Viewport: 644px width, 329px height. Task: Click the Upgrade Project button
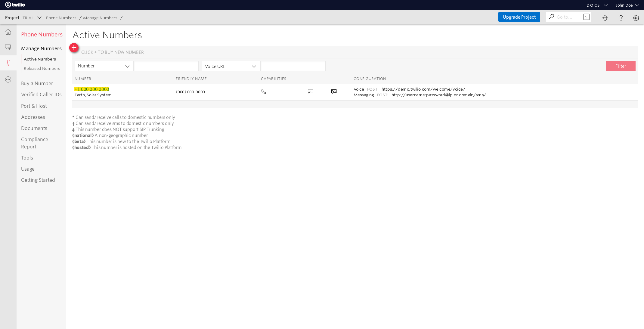pyautogui.click(x=519, y=17)
